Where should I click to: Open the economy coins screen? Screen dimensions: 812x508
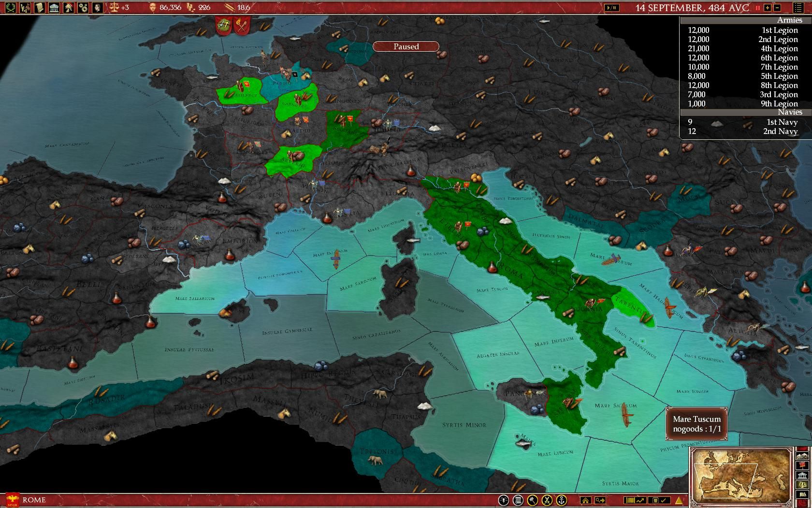pos(25,7)
